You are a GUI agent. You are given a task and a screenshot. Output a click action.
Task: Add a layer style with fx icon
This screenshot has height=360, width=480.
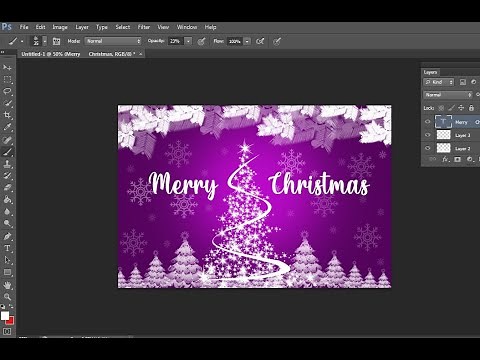[x=445, y=159]
